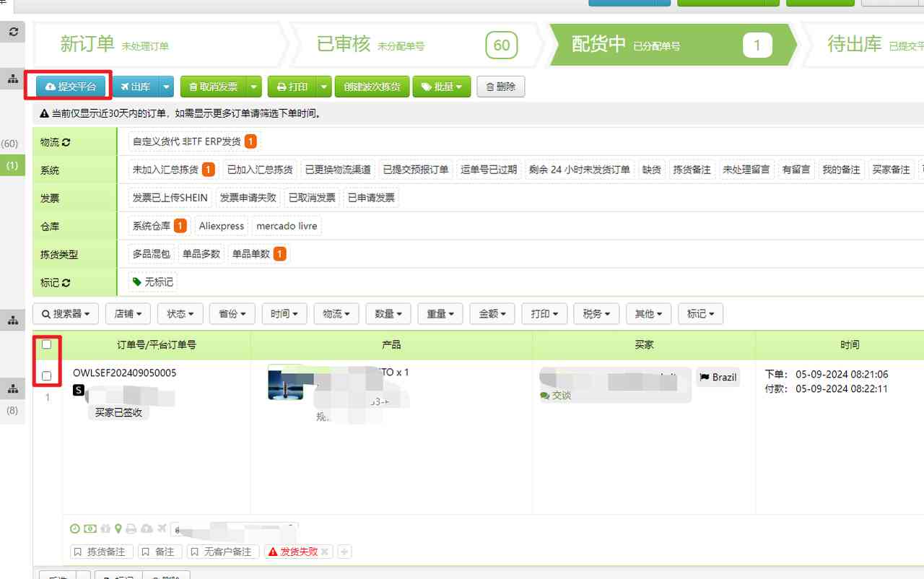
Task: Click the green location pin icon
Action: [118, 528]
